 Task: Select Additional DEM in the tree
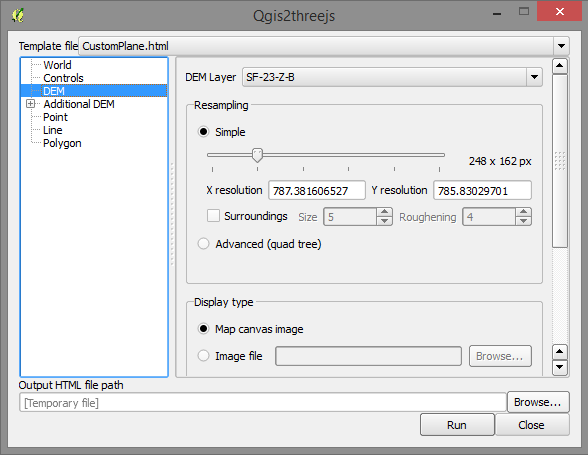[79, 104]
